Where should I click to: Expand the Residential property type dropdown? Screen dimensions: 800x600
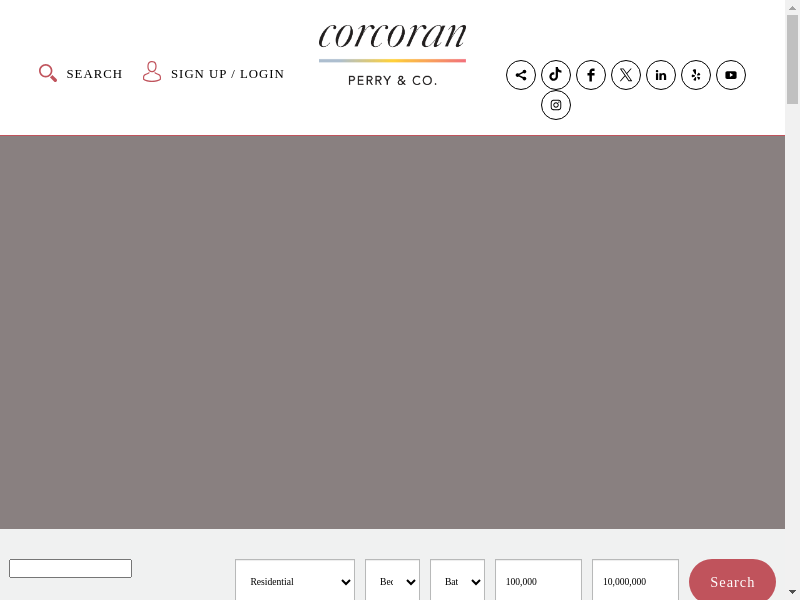pyautogui.click(x=295, y=581)
